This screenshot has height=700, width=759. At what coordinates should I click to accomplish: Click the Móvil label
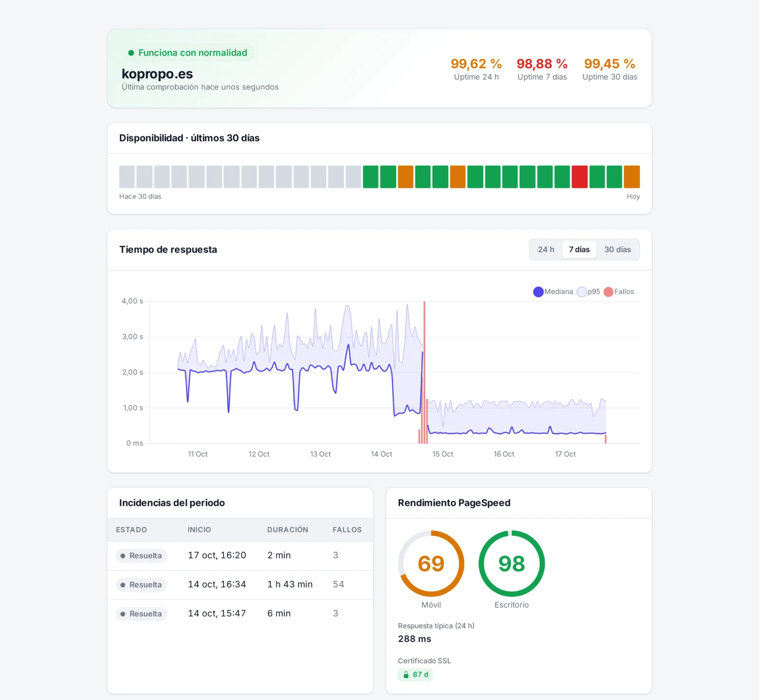coord(431,605)
